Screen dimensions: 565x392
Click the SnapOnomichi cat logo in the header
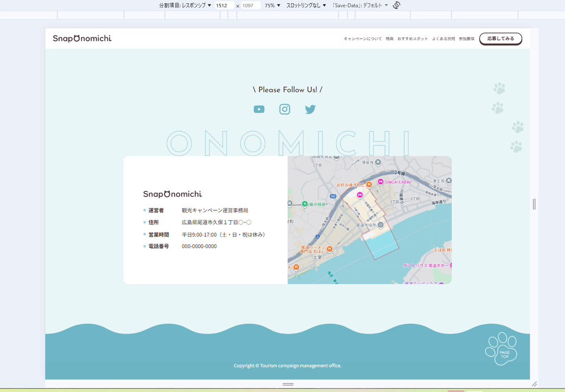tap(81, 38)
